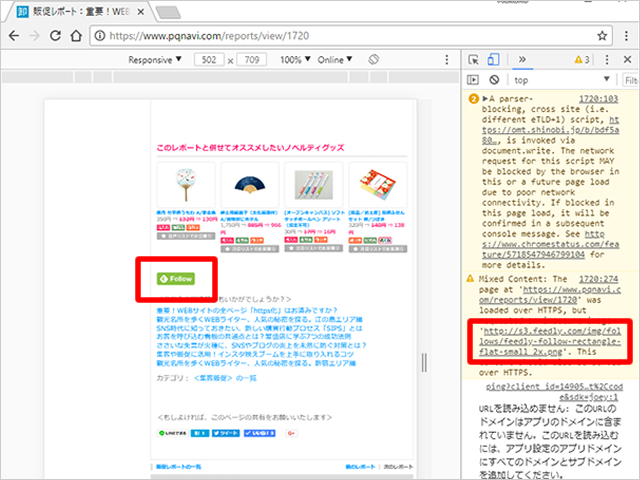This screenshot has height=480, width=640.
Task: Open the top context dropdown
Action: tap(562, 80)
